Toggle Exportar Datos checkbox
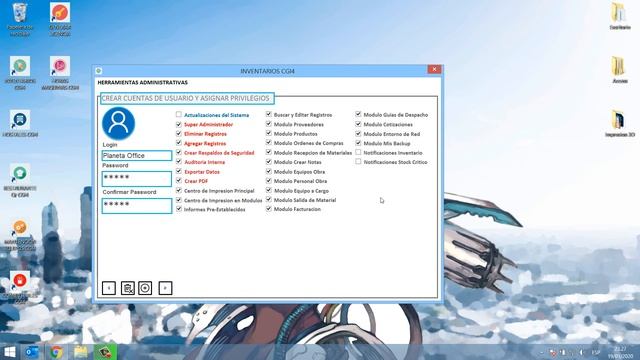This screenshot has width=640, height=360. pos(179,171)
